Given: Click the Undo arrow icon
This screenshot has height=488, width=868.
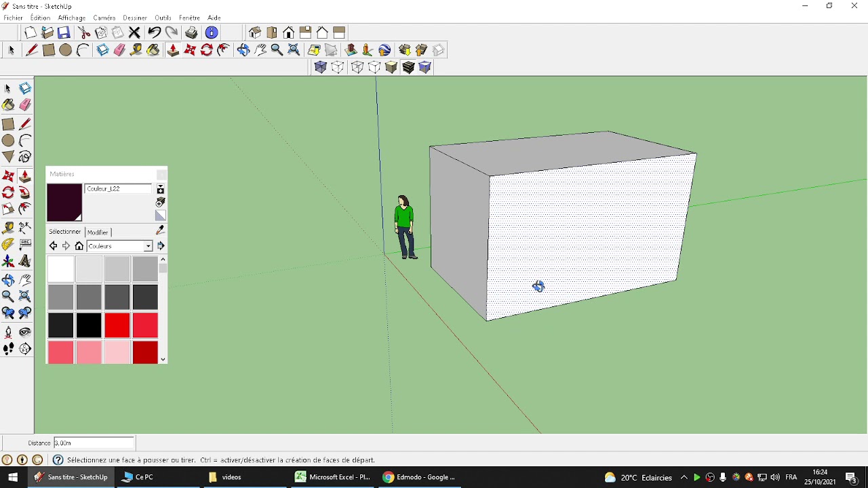Looking at the screenshot, I should 154,33.
